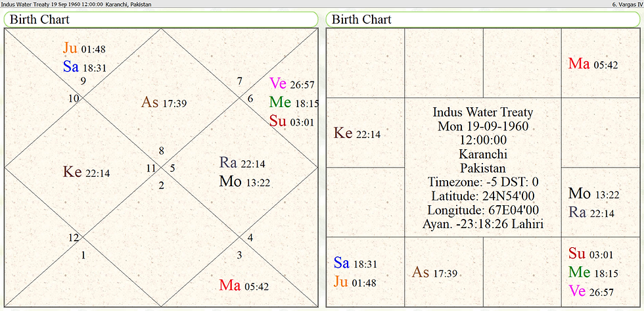644x311 pixels.
Task: Click the Ayan. -23:18:26 Lahiri line
Action: tap(483, 225)
